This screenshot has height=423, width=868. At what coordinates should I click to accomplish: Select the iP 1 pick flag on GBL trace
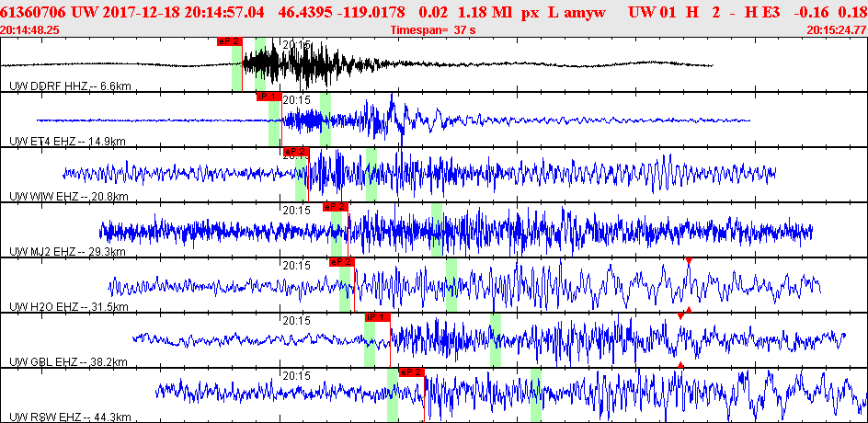tap(378, 316)
